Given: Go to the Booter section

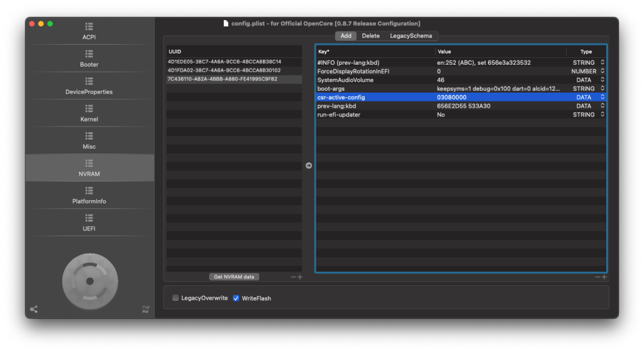Looking at the screenshot, I should [x=89, y=59].
